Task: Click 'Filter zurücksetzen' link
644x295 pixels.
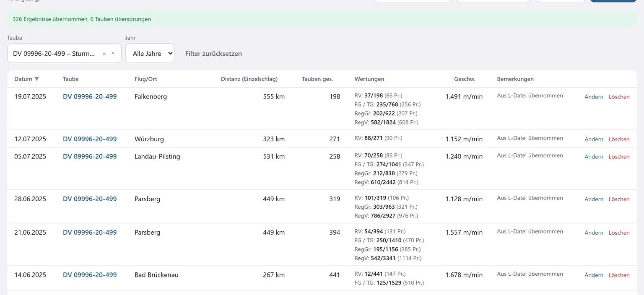Action: tap(213, 54)
